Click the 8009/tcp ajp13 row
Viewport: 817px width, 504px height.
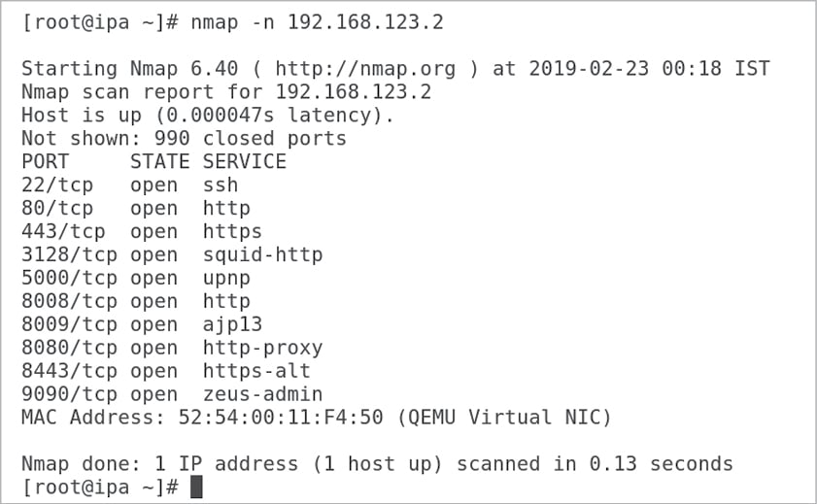[141, 324]
